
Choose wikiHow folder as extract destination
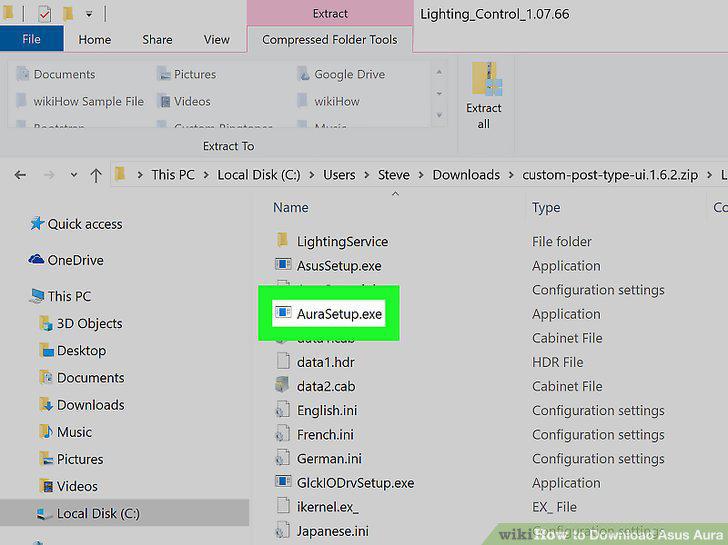[329, 101]
